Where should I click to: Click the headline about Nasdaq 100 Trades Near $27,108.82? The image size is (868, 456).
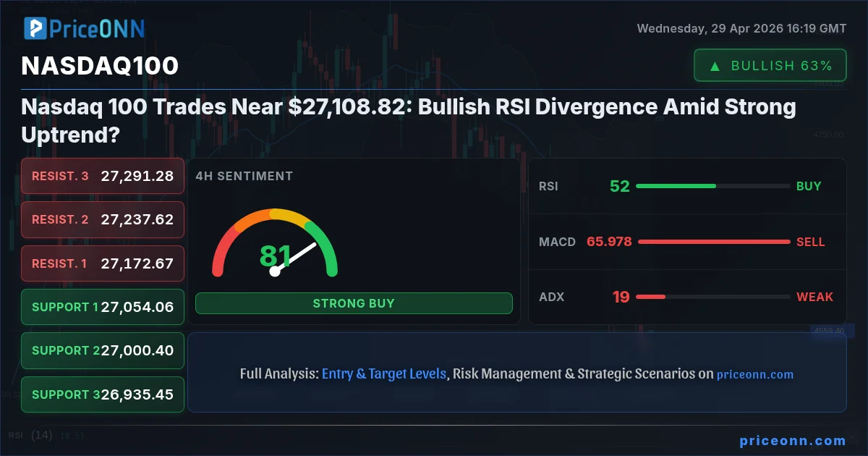point(409,121)
